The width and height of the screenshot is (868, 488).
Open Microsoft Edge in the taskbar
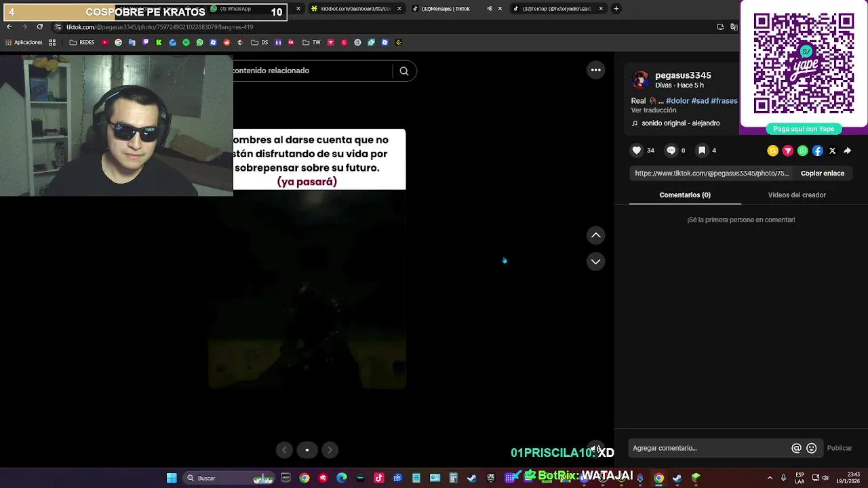[x=342, y=478]
